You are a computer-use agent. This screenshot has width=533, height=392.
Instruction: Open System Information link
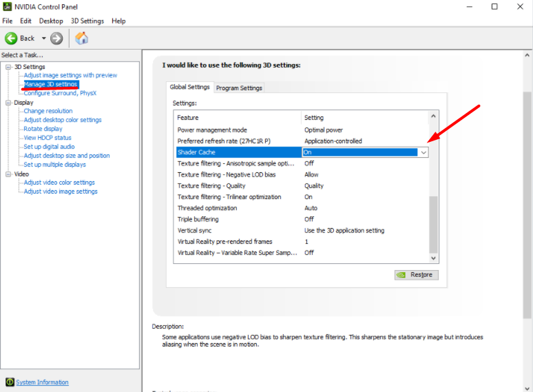(x=42, y=382)
